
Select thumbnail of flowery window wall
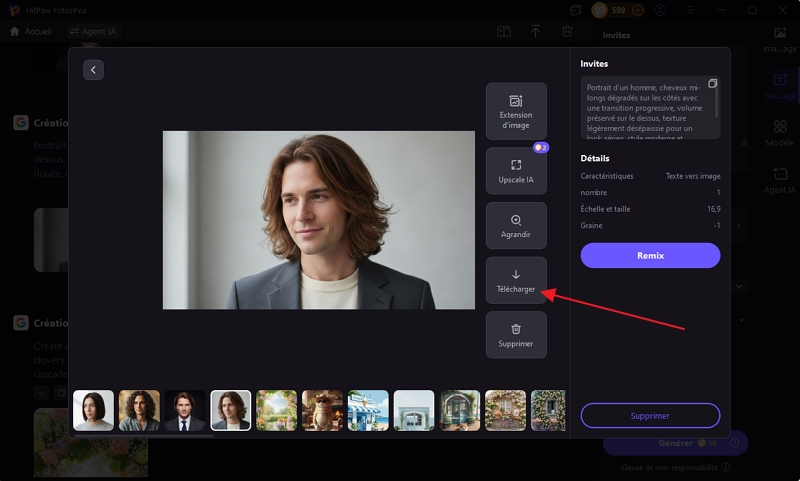click(548, 410)
